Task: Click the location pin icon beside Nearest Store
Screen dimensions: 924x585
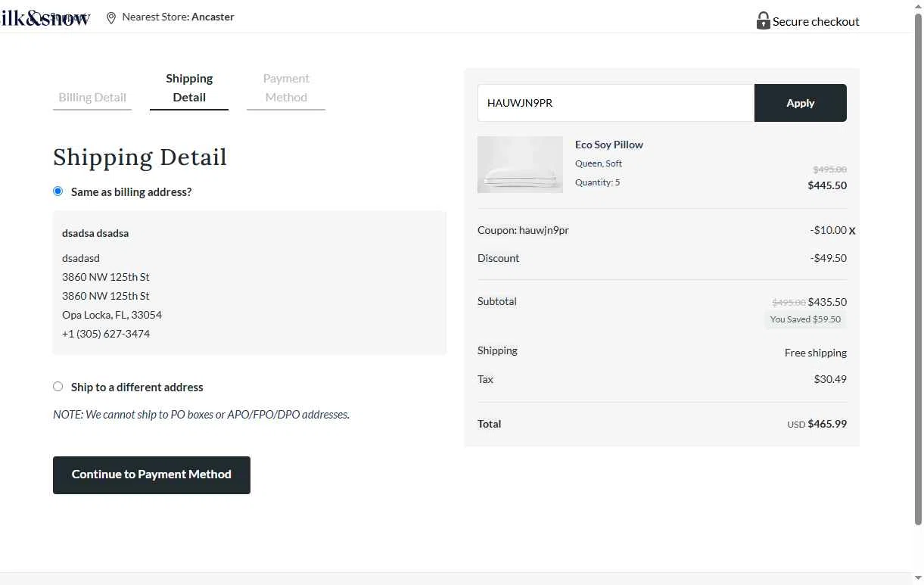Action: [x=111, y=17]
